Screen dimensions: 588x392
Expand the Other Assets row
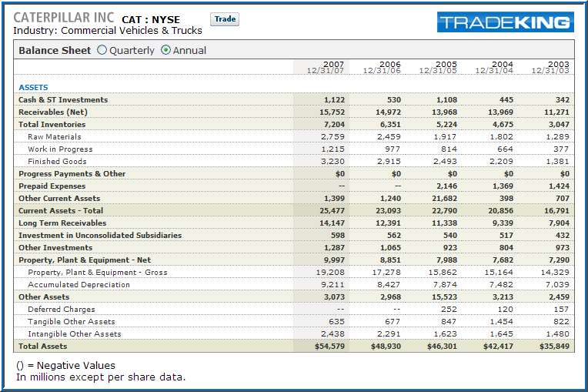click(x=44, y=297)
